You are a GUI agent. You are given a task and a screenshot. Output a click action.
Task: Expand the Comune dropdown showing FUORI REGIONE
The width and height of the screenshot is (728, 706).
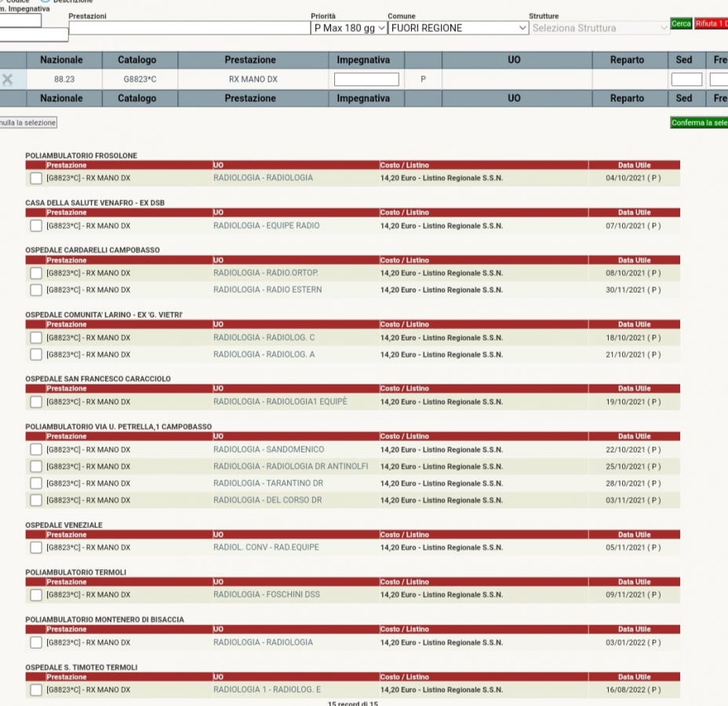(x=458, y=28)
